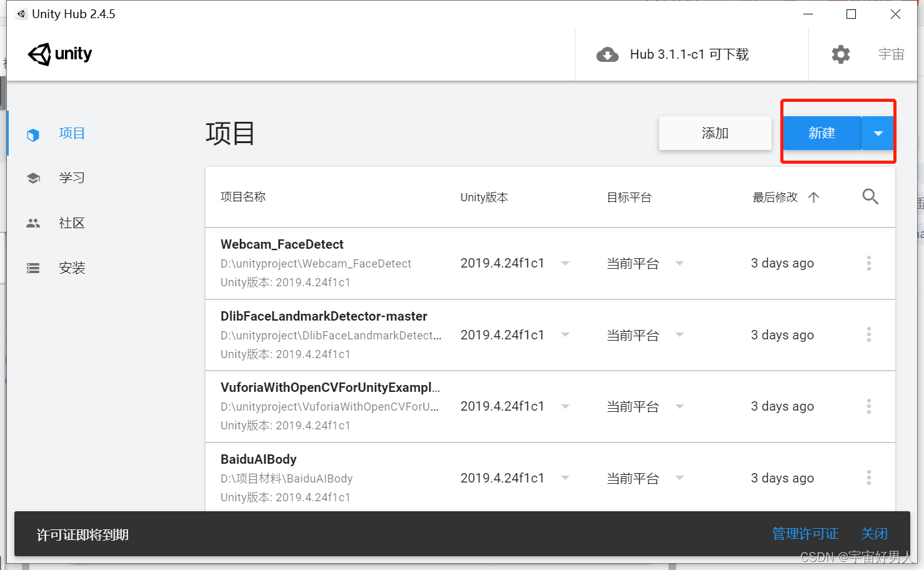Open VuforiaWithOpenCVForUnityExampl... project

[330, 387]
